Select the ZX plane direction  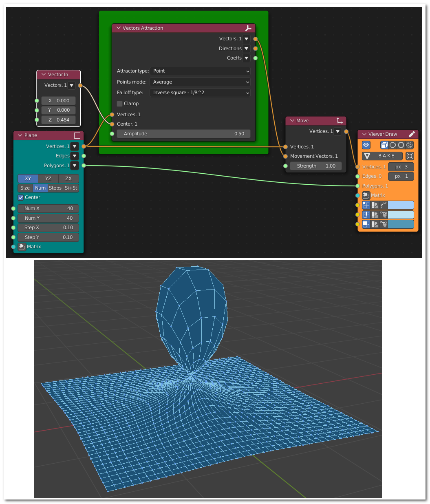[x=68, y=179]
